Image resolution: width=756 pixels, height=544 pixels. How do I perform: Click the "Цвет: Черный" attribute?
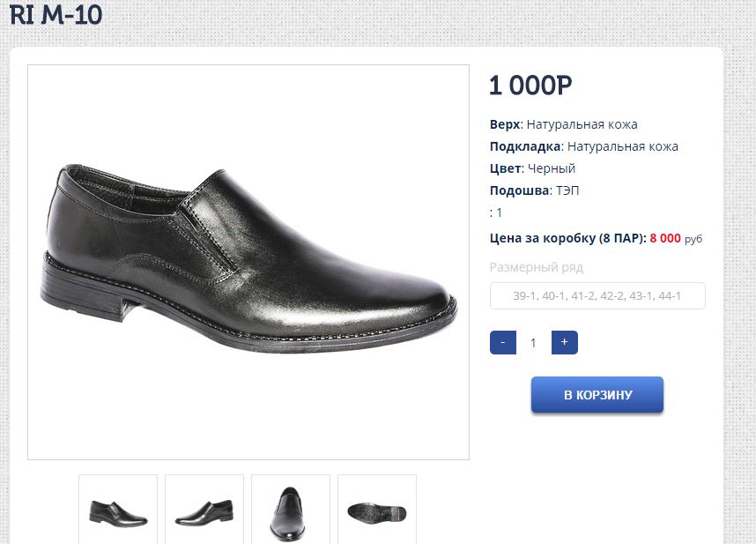click(x=532, y=168)
